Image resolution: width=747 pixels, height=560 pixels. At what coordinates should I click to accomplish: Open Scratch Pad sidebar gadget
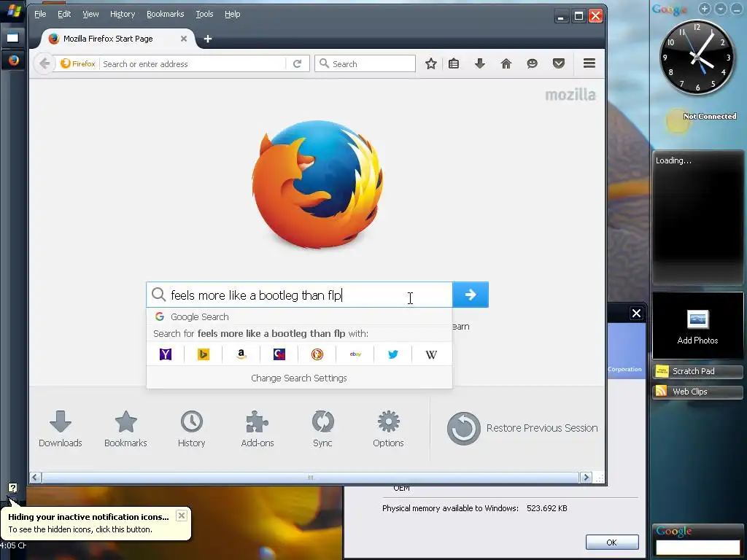coord(697,371)
